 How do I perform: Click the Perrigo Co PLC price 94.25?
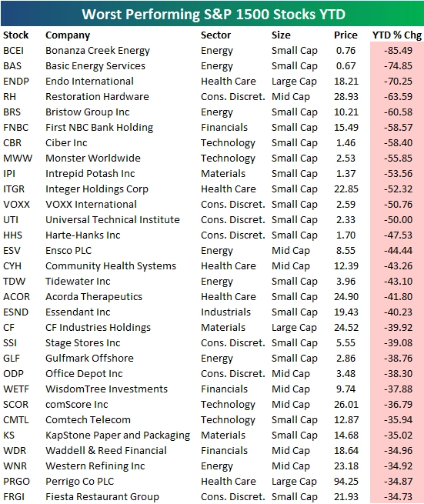(x=346, y=482)
